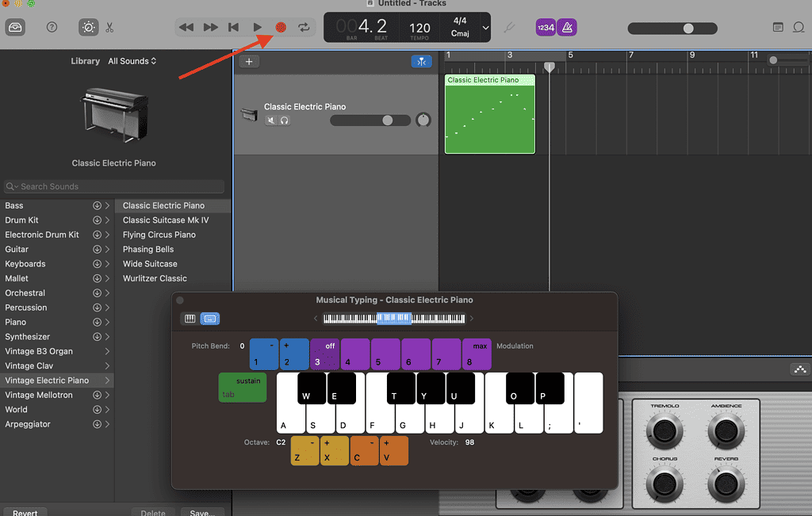Click the master volume slider
This screenshot has width=812, height=516.
point(687,28)
